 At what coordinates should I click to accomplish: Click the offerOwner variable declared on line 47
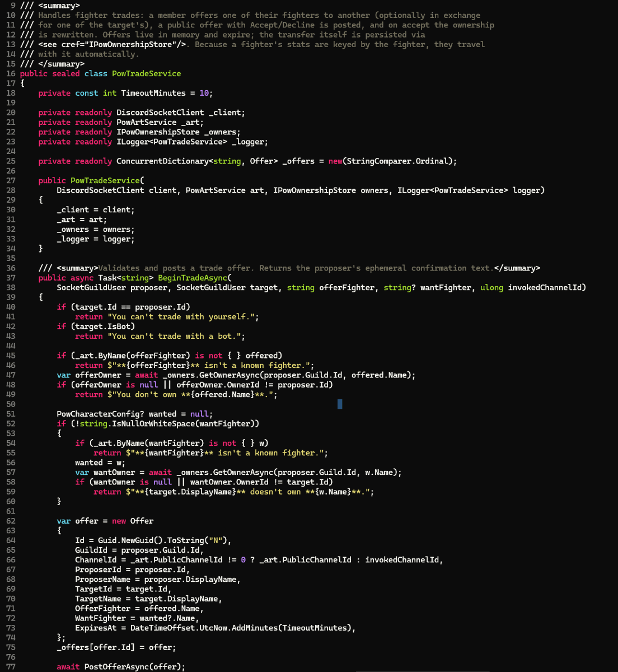(x=98, y=375)
